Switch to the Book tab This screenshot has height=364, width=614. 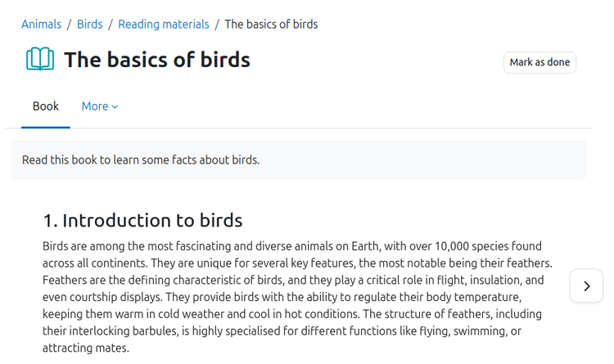(x=46, y=106)
